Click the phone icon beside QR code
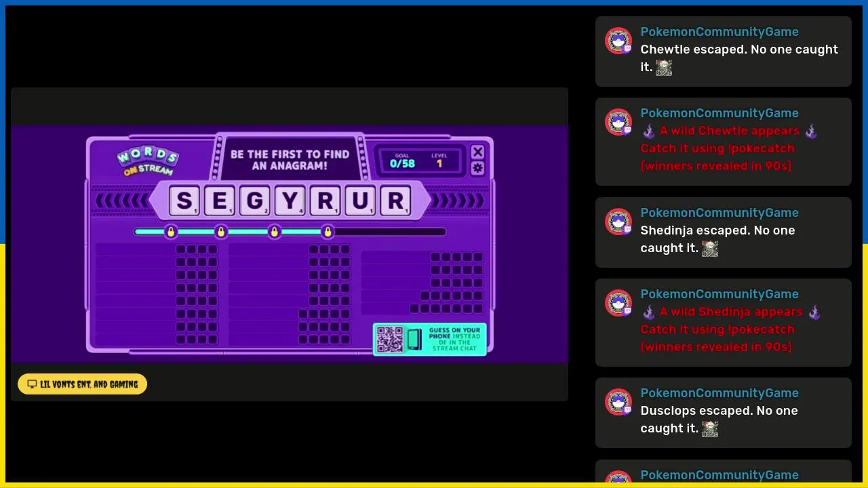The width and height of the screenshot is (868, 488). pyautogui.click(x=414, y=340)
